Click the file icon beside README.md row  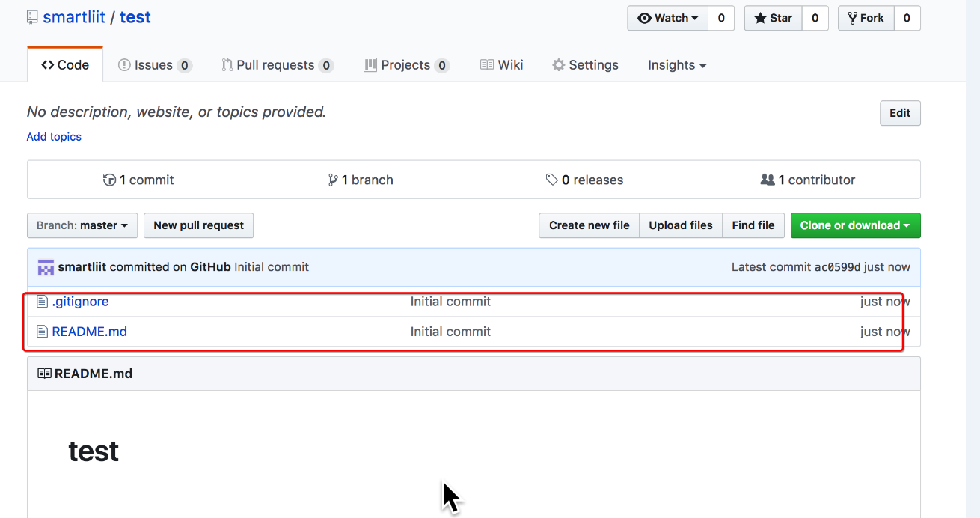42,332
